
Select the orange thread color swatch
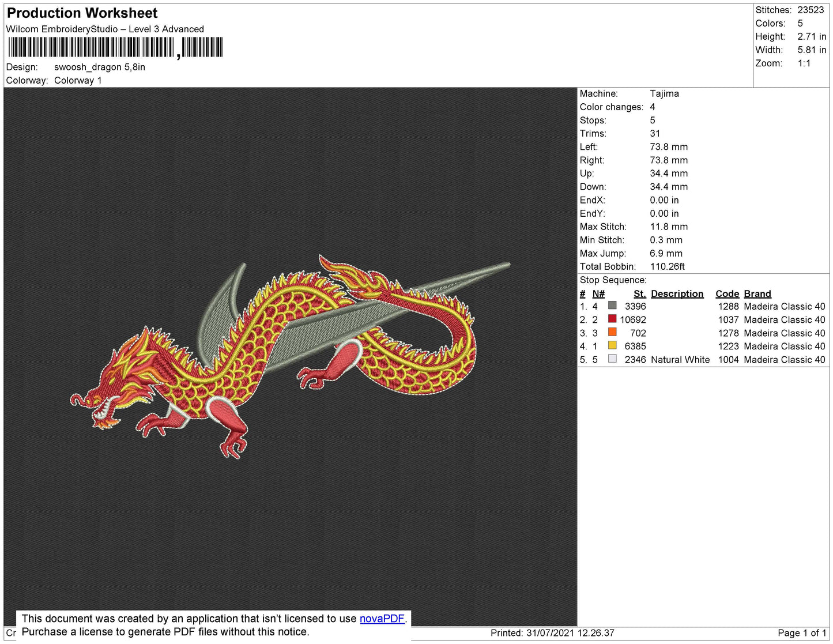point(612,332)
